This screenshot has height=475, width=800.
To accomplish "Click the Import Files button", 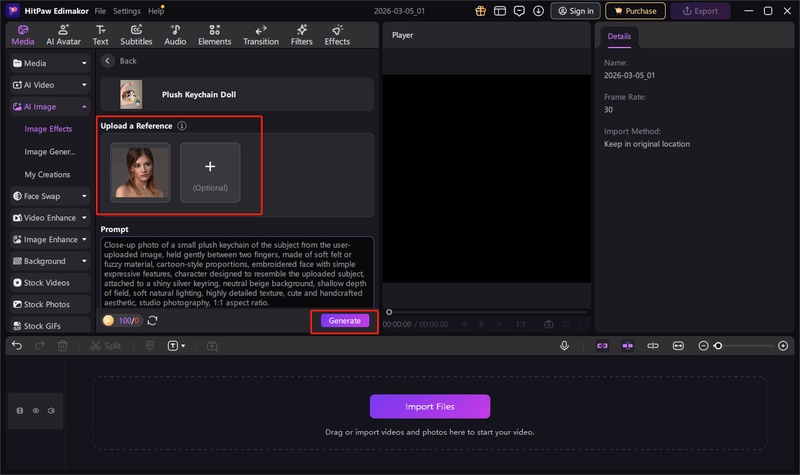I will (x=430, y=406).
